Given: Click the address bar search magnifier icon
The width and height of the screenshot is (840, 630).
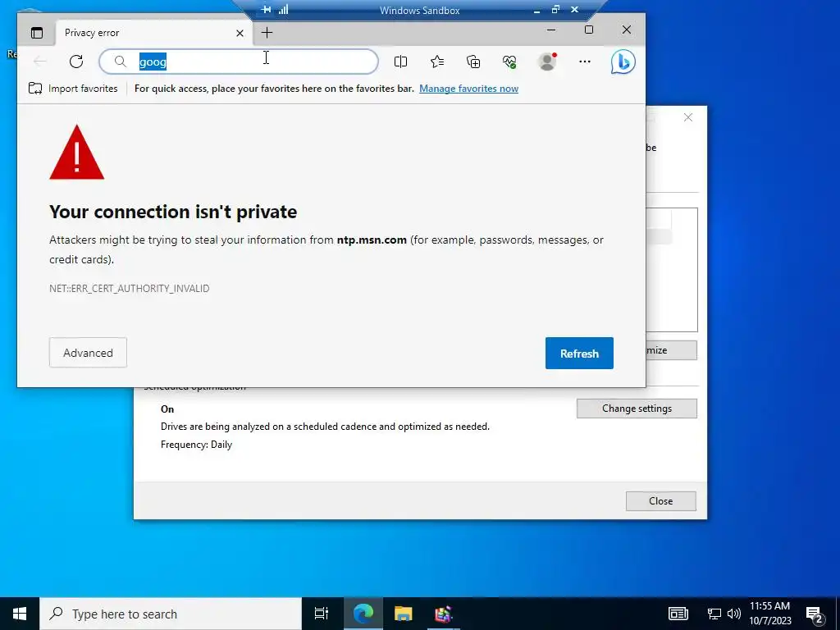Looking at the screenshot, I should [x=121, y=62].
